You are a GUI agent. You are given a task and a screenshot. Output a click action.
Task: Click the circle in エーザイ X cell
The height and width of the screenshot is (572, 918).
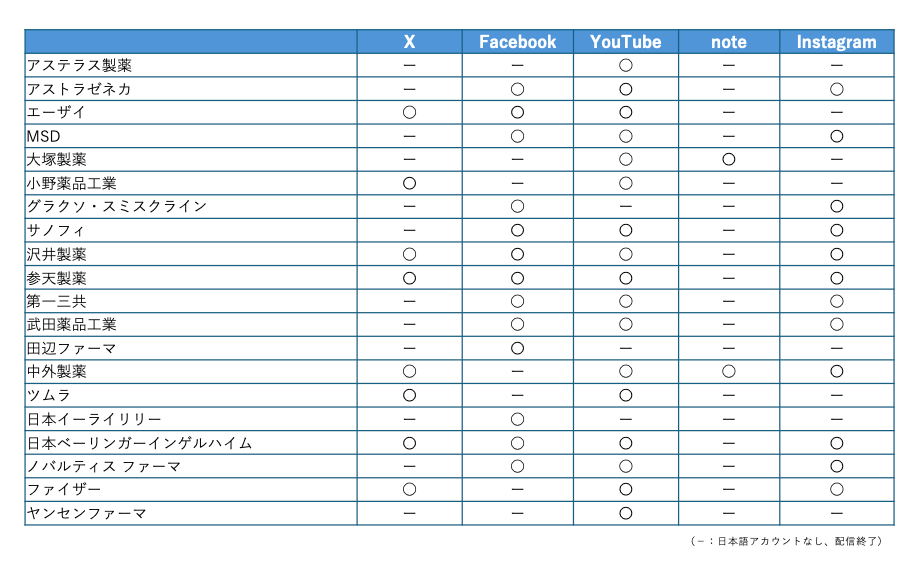pyautogui.click(x=409, y=112)
